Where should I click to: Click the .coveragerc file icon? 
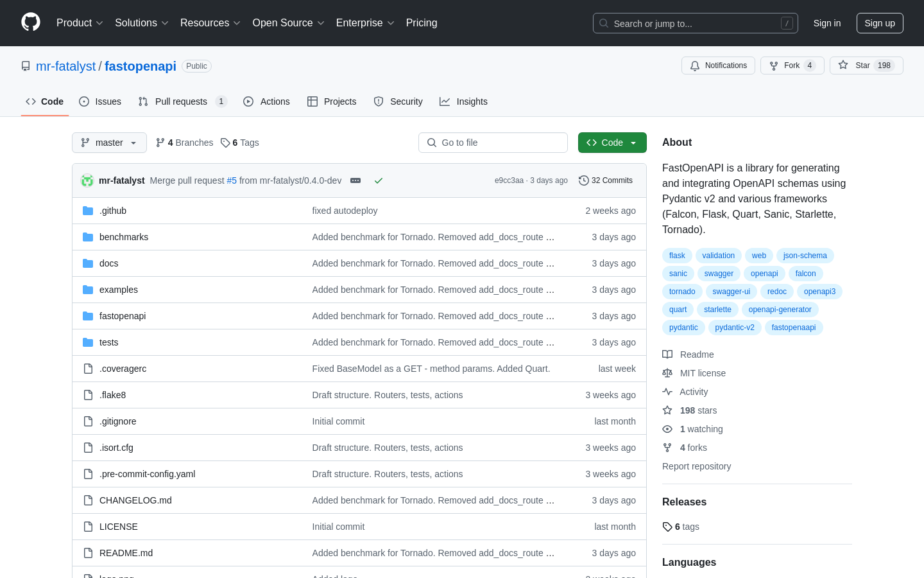(x=88, y=369)
